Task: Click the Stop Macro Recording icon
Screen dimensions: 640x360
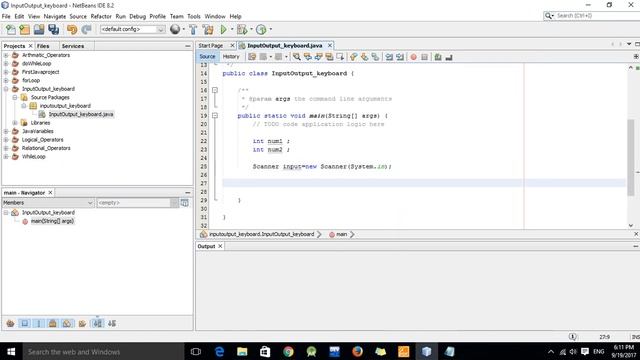Action: pyautogui.click(x=424, y=57)
